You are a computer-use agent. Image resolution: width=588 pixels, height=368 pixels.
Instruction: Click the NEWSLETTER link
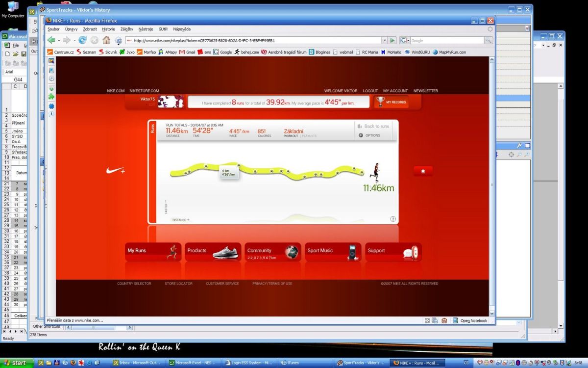click(x=426, y=91)
